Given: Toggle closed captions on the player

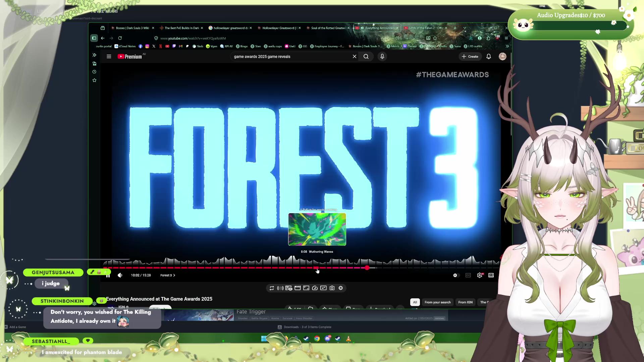Looking at the screenshot, I should click(x=468, y=275).
